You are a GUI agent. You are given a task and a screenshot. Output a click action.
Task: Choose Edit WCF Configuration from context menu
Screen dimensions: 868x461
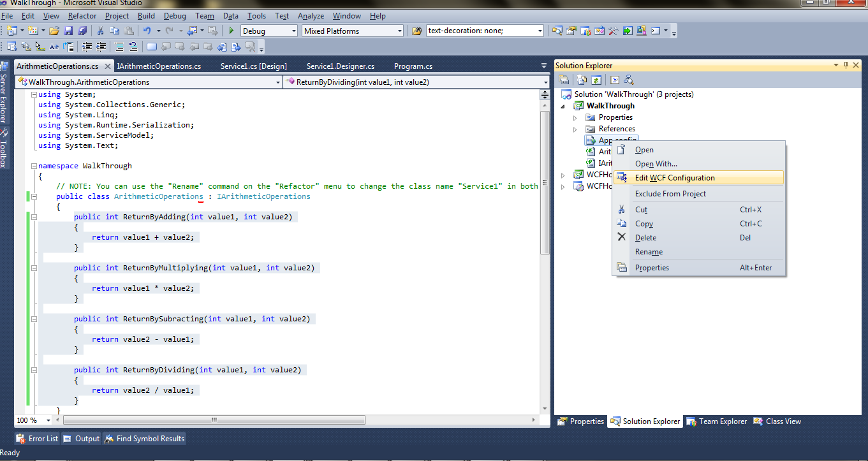pyautogui.click(x=698, y=178)
